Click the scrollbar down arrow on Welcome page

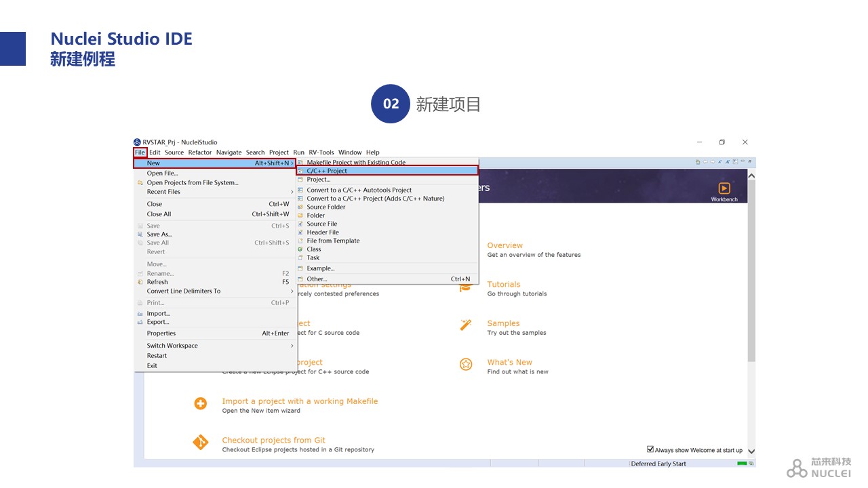pyautogui.click(x=751, y=451)
